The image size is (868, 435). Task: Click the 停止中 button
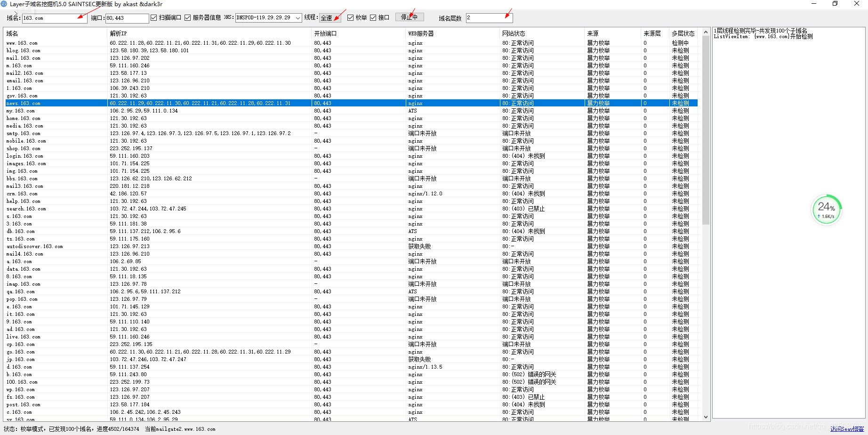point(409,17)
